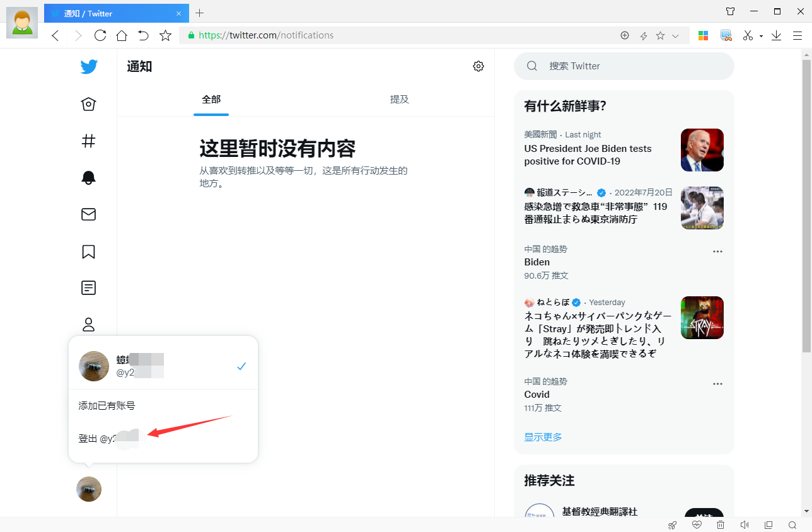This screenshot has height=532, width=812.
Task: Reload the page with refresh icon
Action: (100, 35)
